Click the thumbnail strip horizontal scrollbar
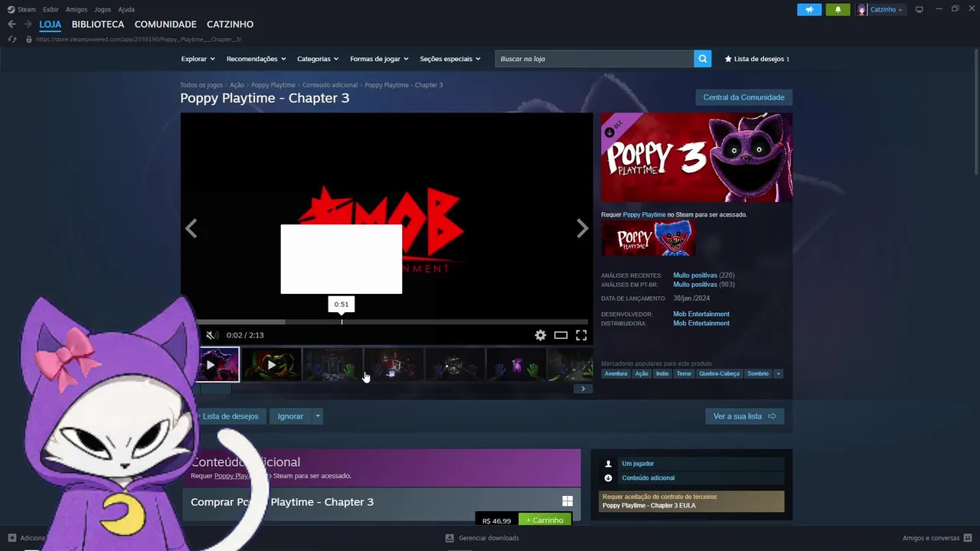The width and height of the screenshot is (980, 551). tap(215, 389)
